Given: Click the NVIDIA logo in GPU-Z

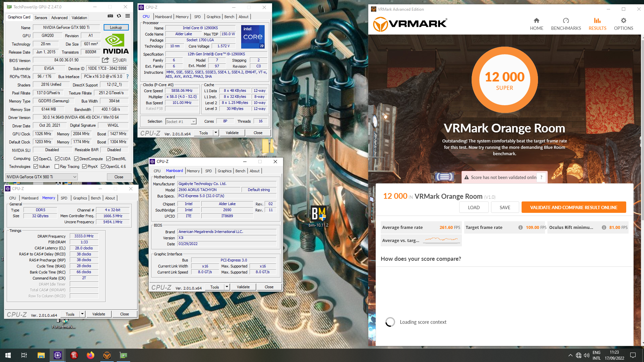Looking at the screenshot, I should coord(116,44).
